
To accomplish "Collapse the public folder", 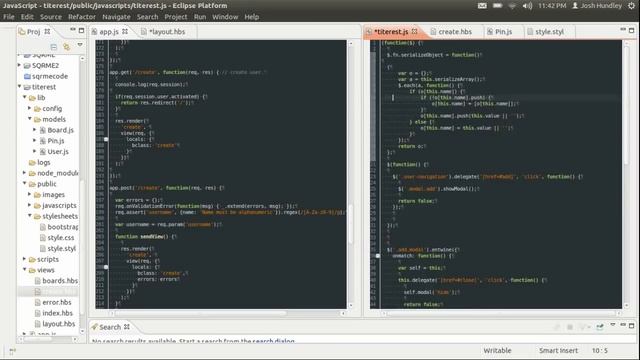I will click(x=24, y=183).
